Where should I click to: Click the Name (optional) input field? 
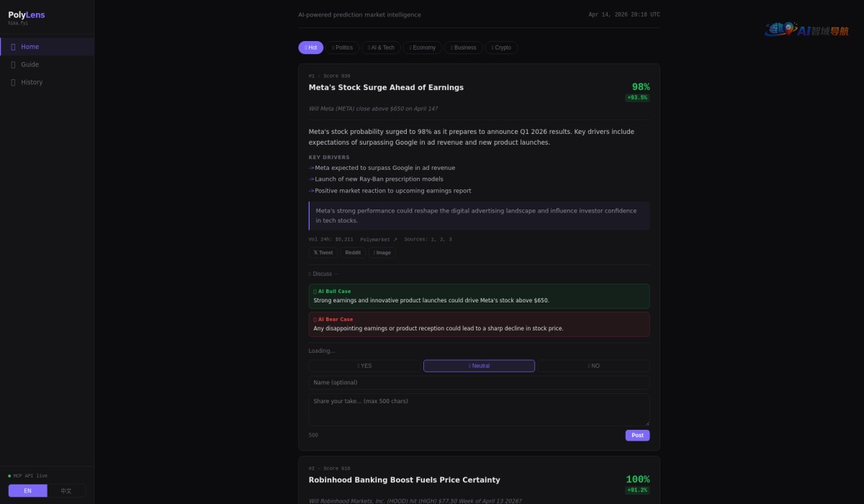(x=479, y=382)
